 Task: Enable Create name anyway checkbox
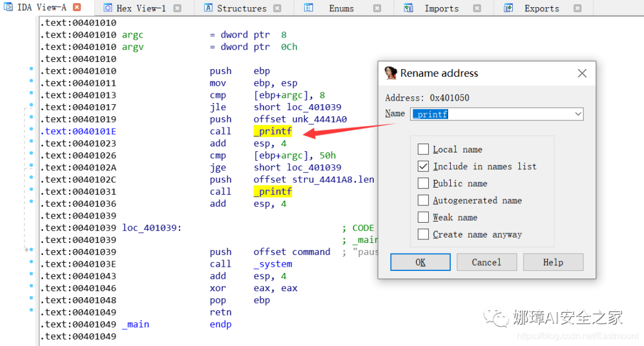coord(423,234)
